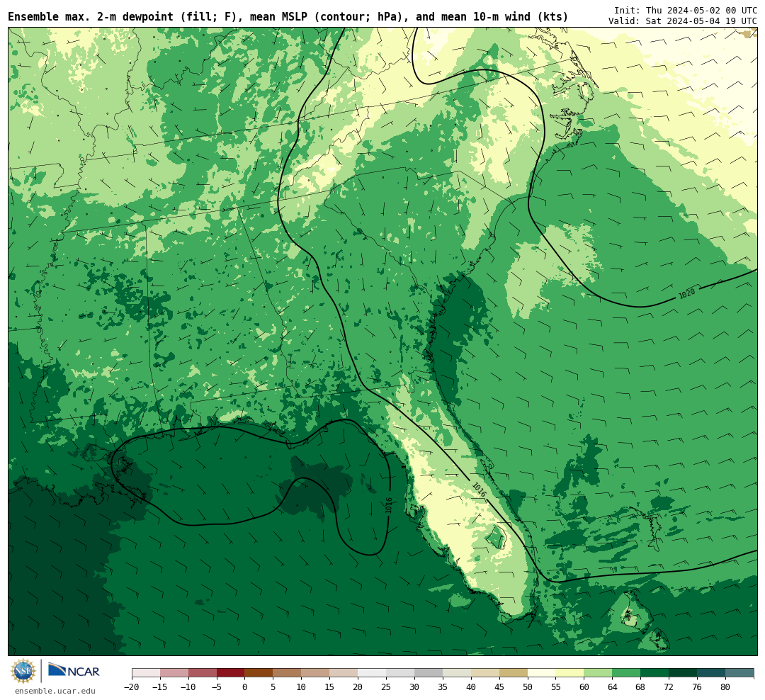The image size is (765, 700).
Task: Click the colorbar tick label 80
Action: 726,687
